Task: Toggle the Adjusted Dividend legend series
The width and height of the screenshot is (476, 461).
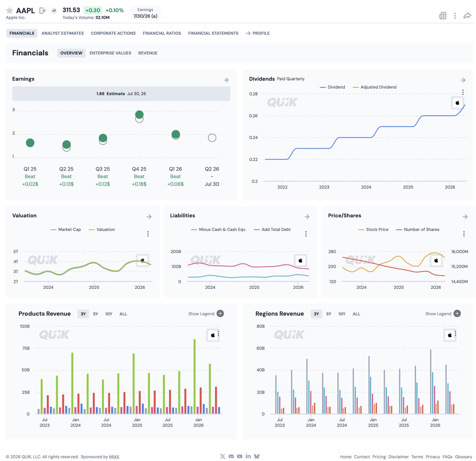Action: click(374, 87)
